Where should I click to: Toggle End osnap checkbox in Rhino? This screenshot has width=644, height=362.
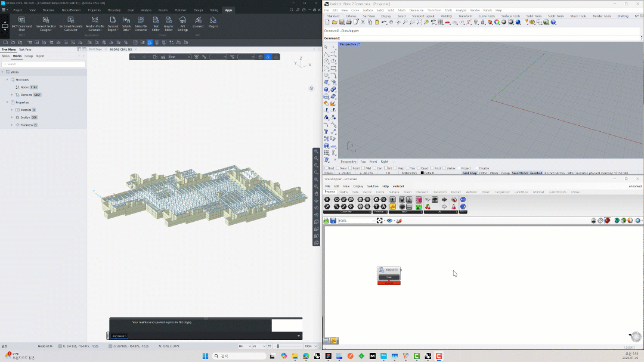click(327, 168)
